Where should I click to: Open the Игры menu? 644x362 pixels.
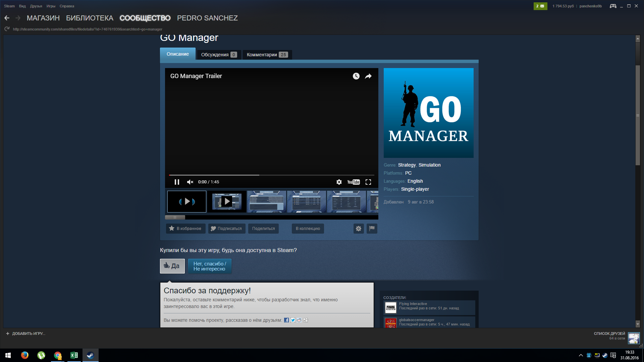[x=51, y=6]
